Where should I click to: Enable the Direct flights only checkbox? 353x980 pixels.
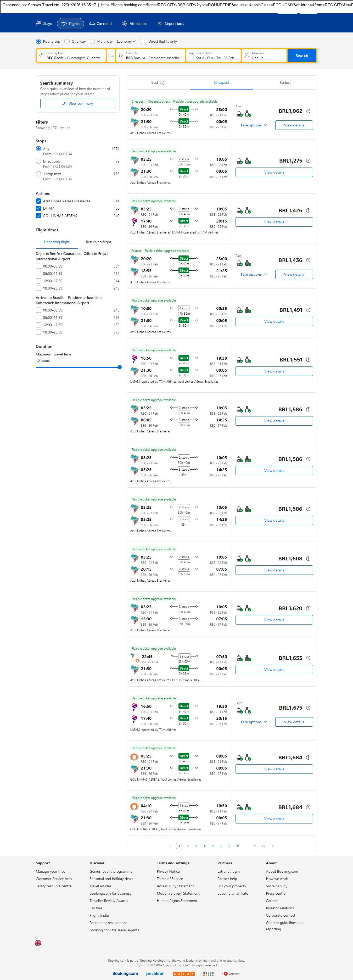click(x=144, y=41)
